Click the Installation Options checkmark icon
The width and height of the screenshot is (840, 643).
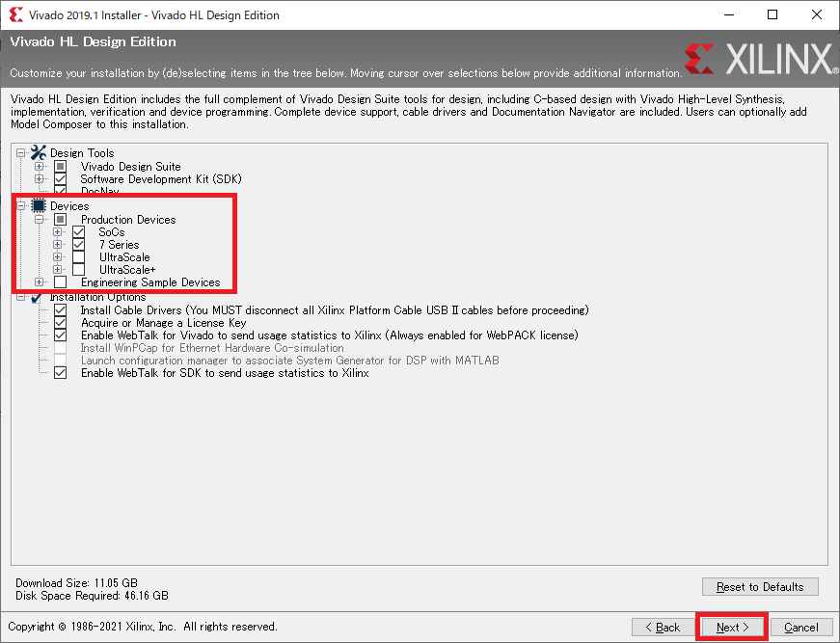[39, 297]
